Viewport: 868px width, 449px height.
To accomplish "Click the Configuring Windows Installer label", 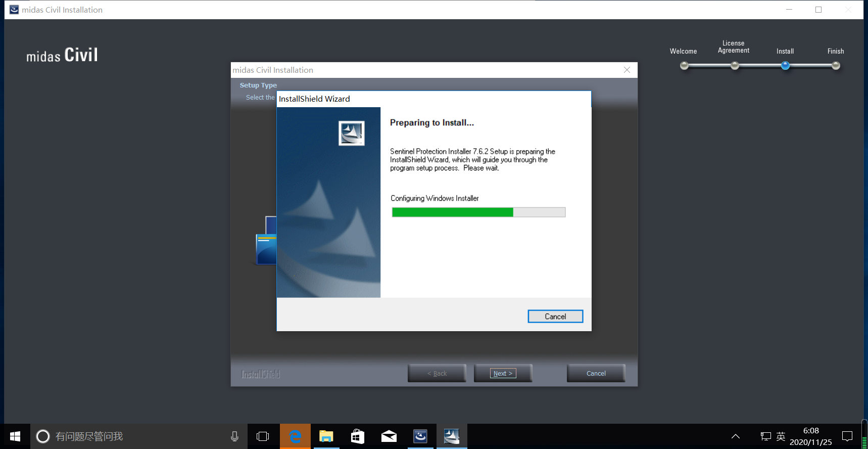I will (x=435, y=198).
